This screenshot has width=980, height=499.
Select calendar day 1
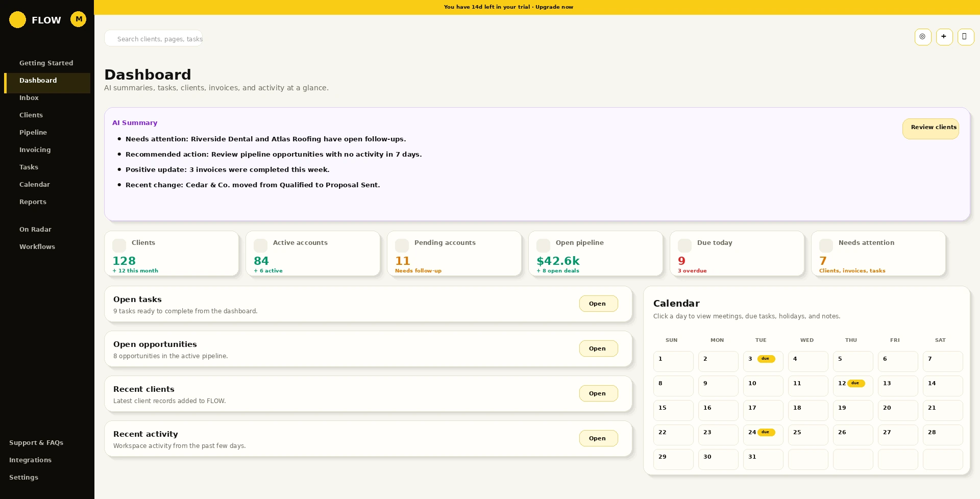pos(673,361)
